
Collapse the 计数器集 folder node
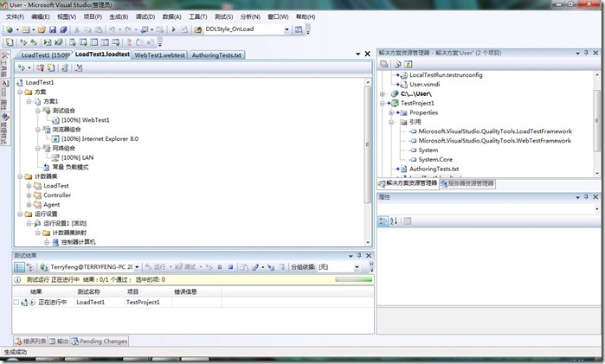(x=20, y=176)
